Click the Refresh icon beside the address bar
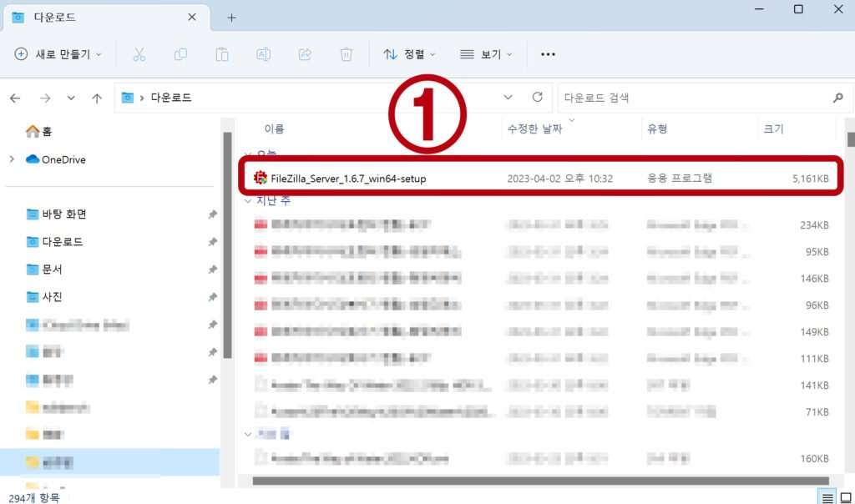This screenshot has width=855, height=504. click(x=537, y=97)
